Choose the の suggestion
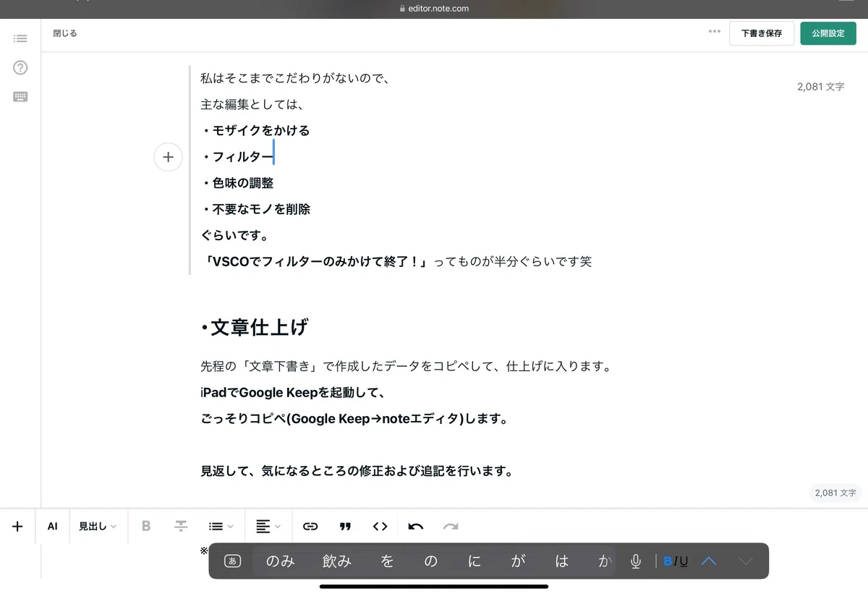This screenshot has height=594, width=868. [x=431, y=561]
